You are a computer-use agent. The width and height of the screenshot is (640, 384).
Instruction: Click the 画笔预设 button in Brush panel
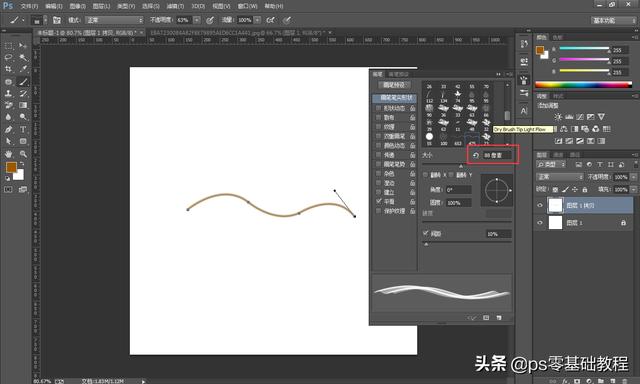(x=394, y=85)
